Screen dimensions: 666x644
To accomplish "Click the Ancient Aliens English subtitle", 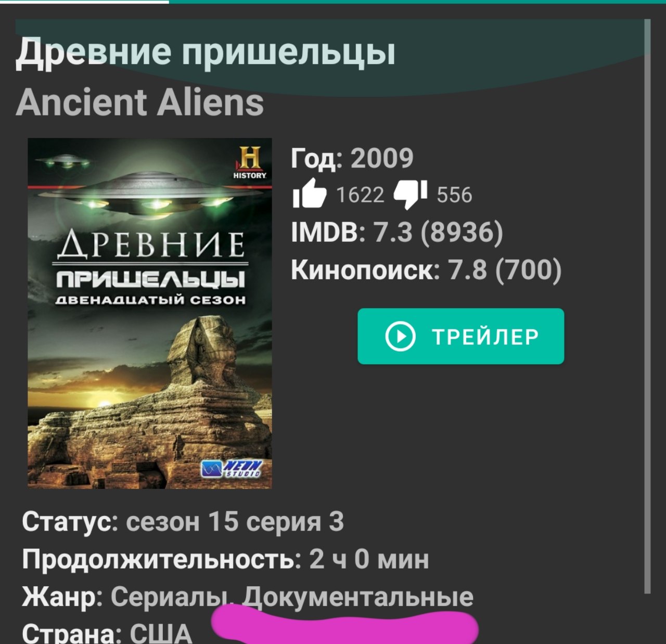I will (x=140, y=102).
